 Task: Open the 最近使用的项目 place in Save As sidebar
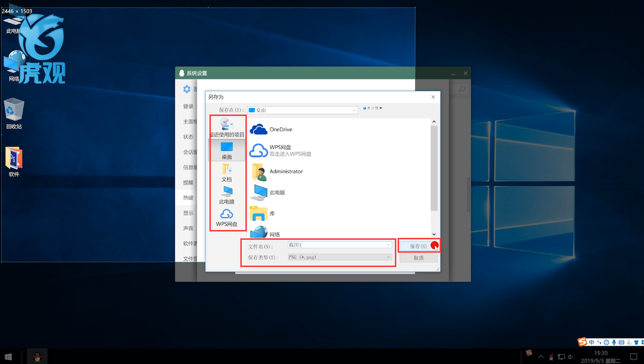(x=227, y=128)
